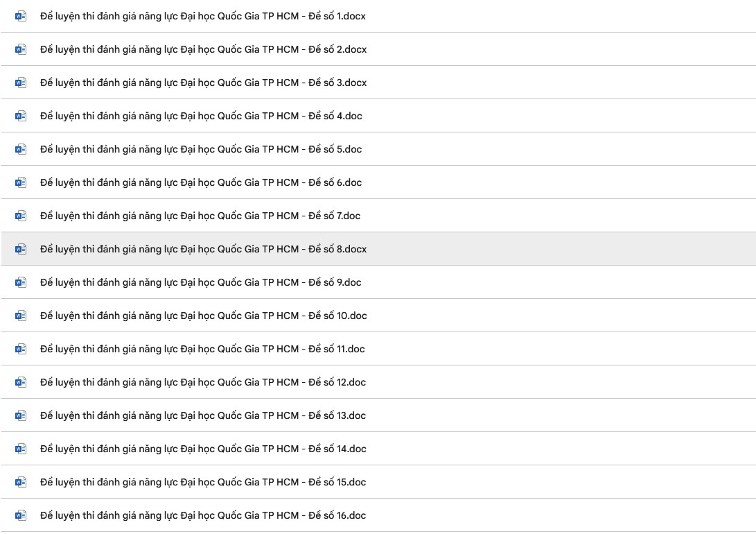Choose the file Đề số 14.doc
This screenshot has width=756, height=534.
pos(378,449)
